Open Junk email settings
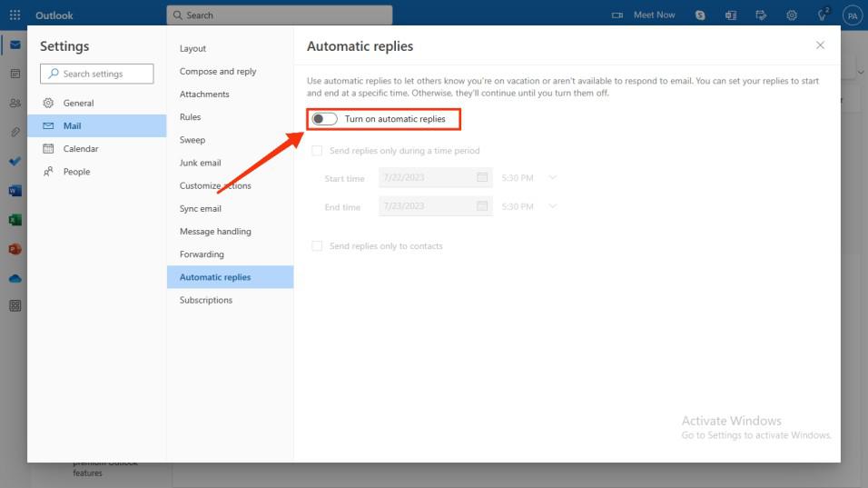 [x=231, y=163]
